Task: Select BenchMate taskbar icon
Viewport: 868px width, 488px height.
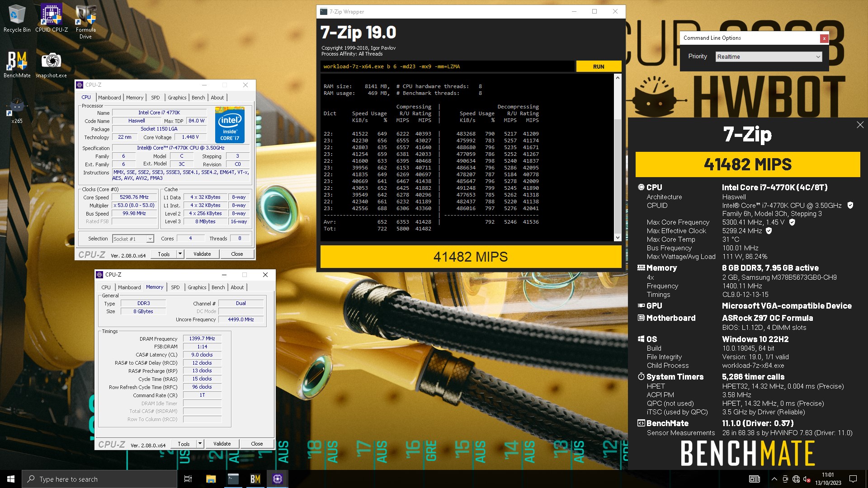Action: pyautogui.click(x=255, y=479)
